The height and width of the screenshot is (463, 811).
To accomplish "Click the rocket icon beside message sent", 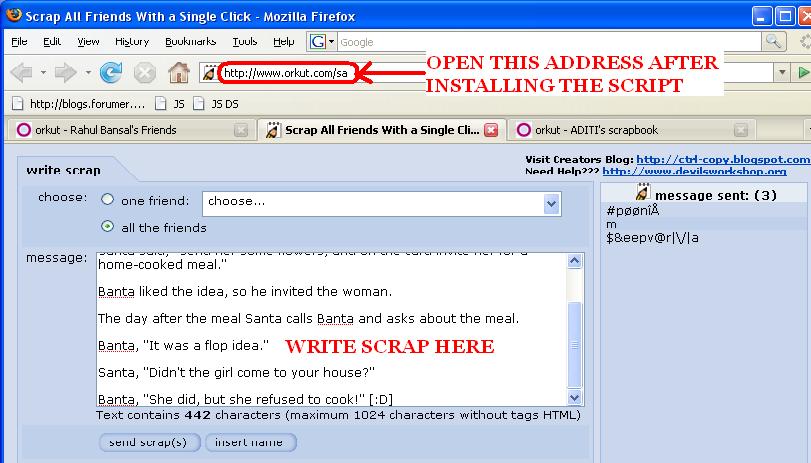I will coord(642,192).
